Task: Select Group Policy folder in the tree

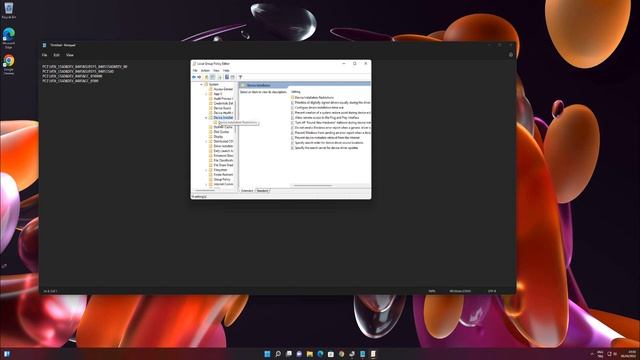Action: pyautogui.click(x=220, y=180)
